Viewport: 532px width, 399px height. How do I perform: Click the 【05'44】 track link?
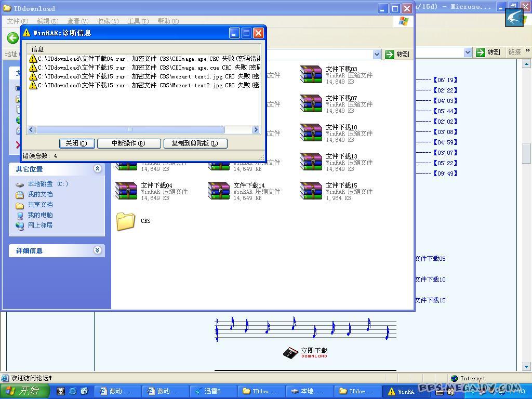(x=445, y=111)
